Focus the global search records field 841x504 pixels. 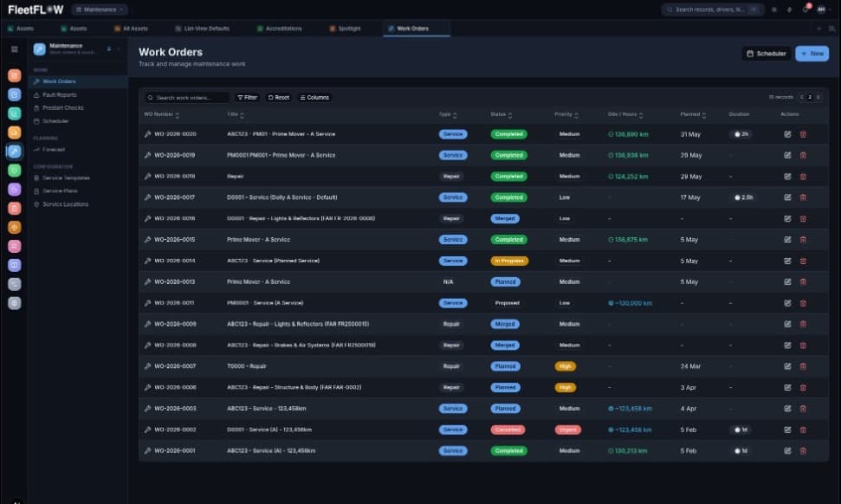click(x=713, y=10)
